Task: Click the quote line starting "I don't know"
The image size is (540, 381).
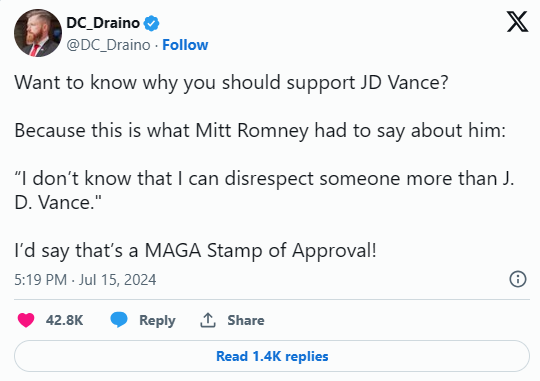Action: point(264,179)
